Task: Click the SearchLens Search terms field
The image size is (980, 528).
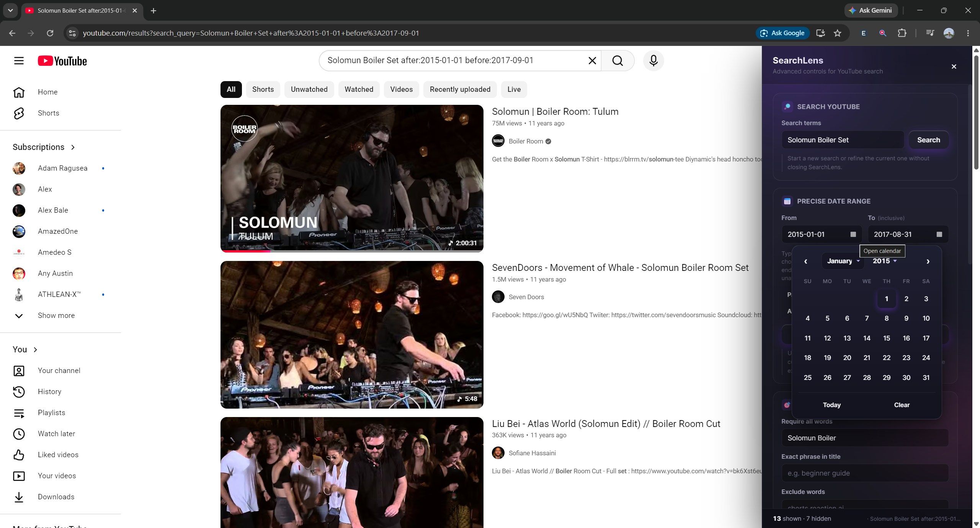Action: point(843,140)
